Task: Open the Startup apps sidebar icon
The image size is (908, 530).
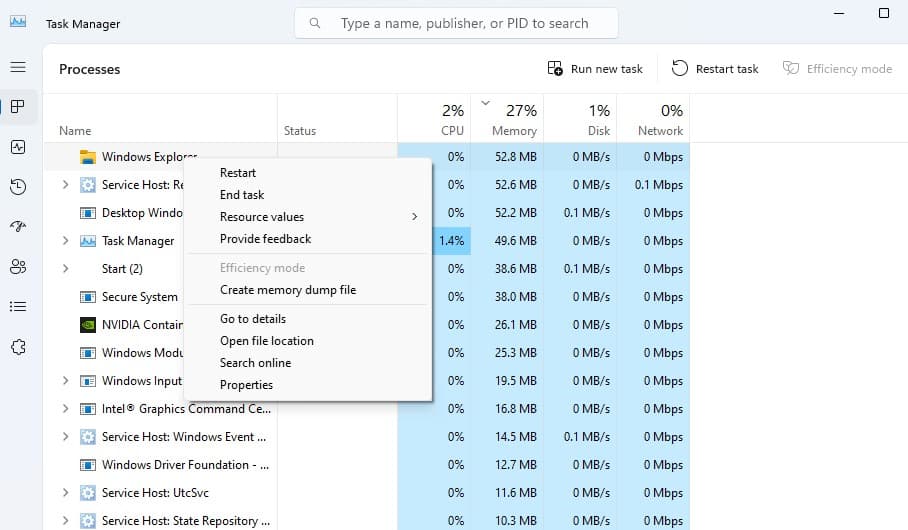Action: (x=17, y=227)
